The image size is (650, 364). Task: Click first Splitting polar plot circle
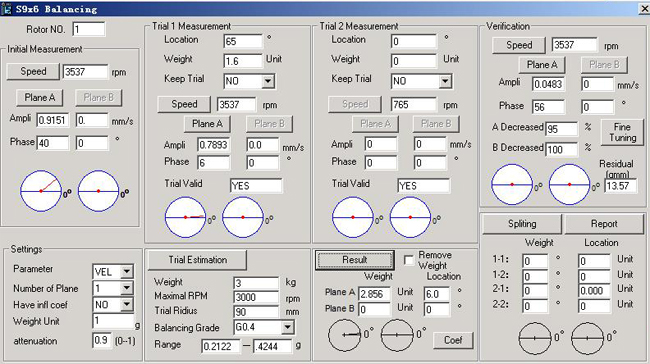[x=535, y=338]
